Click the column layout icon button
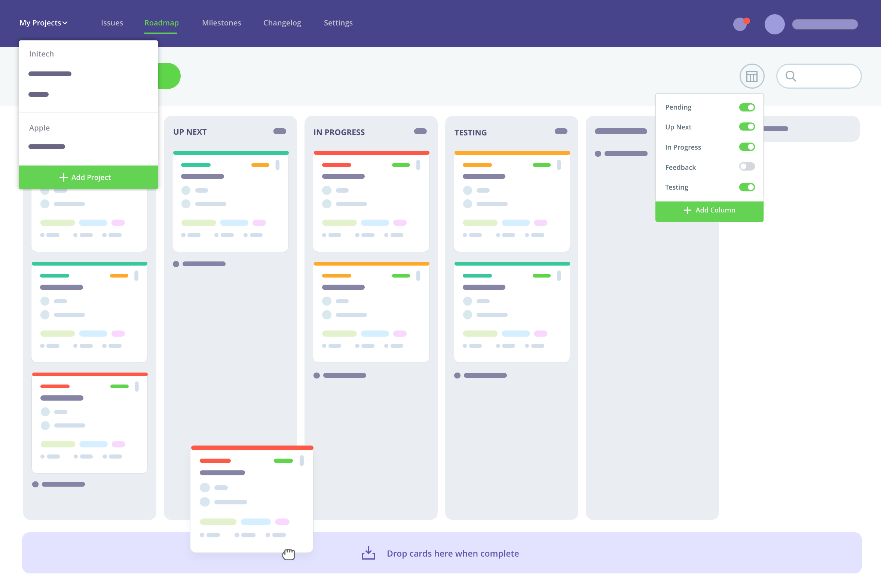Image resolution: width=881 pixels, height=588 pixels. (752, 77)
